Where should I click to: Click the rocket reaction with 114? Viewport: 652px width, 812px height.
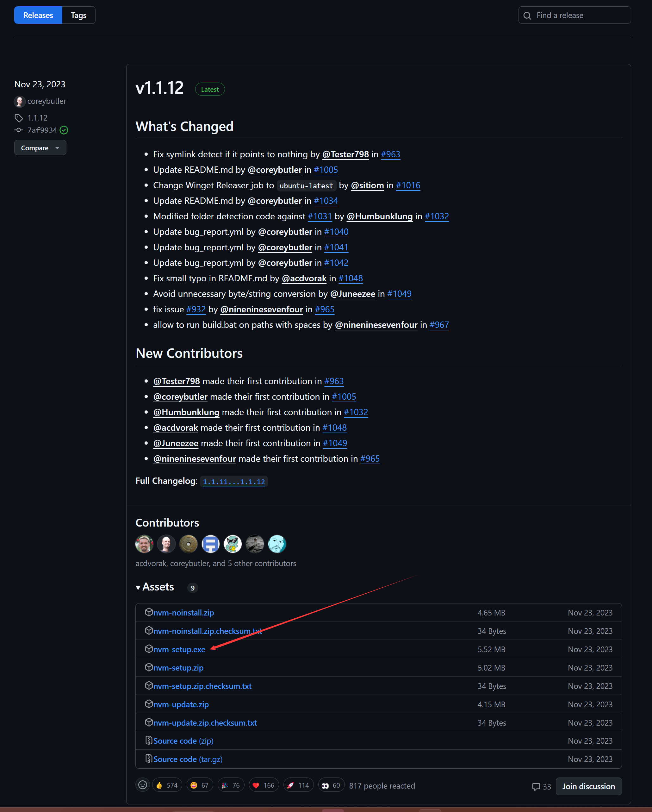(x=298, y=785)
